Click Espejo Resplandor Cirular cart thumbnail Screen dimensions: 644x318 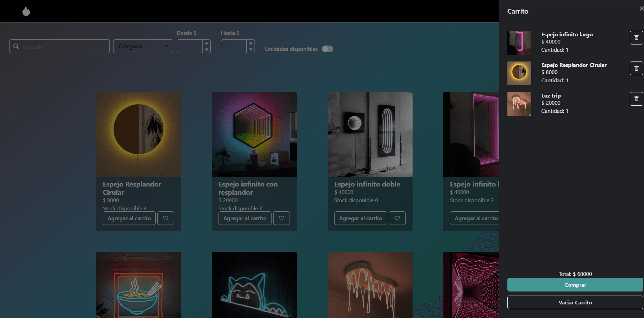(519, 73)
